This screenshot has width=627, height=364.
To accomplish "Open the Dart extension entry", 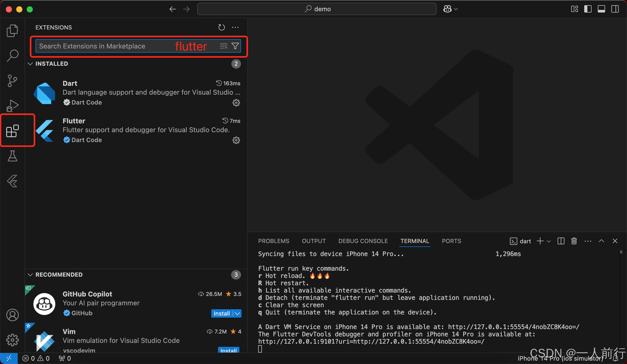I will click(x=136, y=93).
